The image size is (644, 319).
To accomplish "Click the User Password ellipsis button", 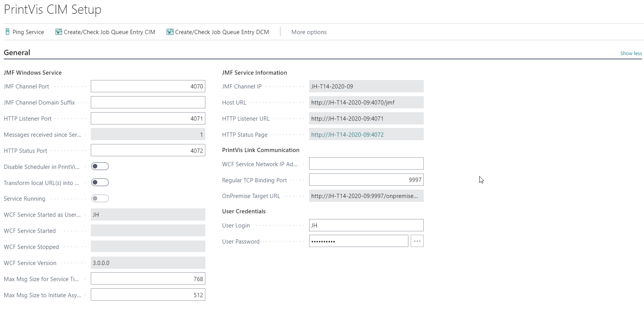I will pyautogui.click(x=417, y=241).
